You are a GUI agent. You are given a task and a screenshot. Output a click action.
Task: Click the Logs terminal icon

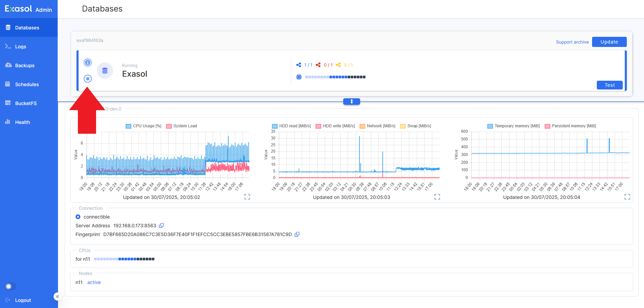coord(8,46)
